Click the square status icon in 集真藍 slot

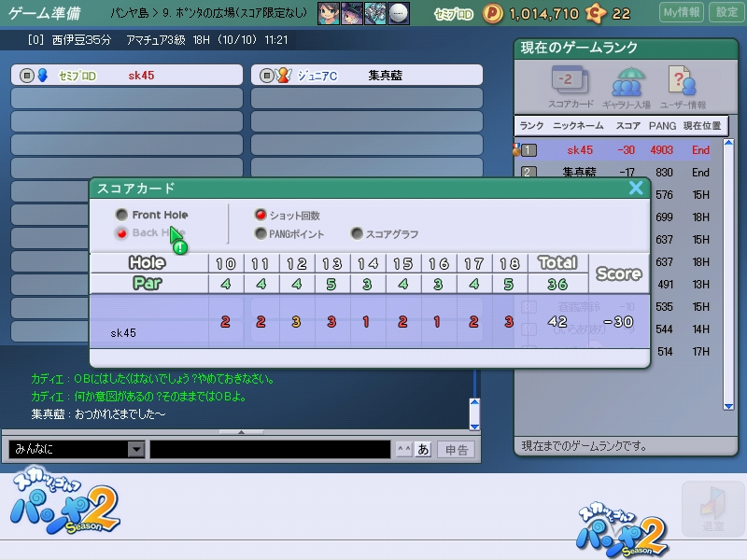(267, 76)
